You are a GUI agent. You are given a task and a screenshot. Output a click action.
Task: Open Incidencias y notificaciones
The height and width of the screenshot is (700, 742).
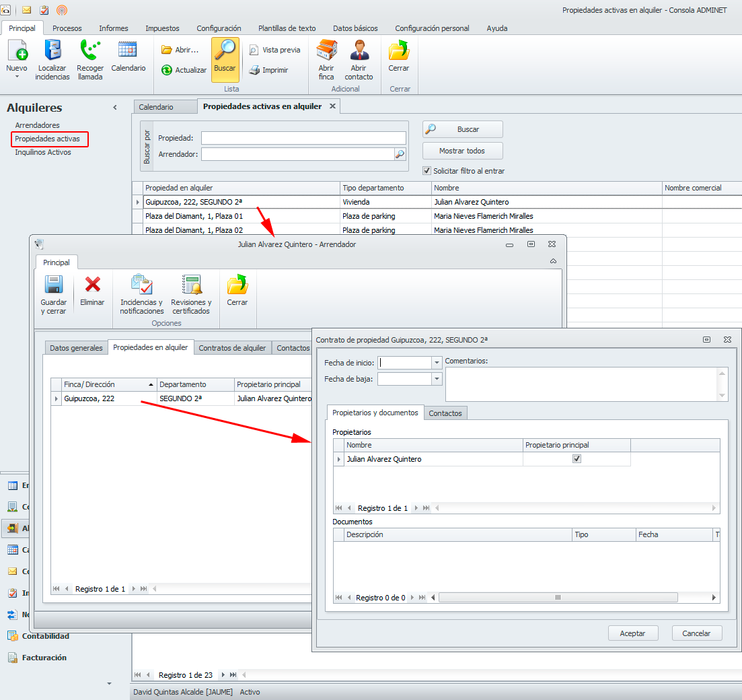coord(142,285)
